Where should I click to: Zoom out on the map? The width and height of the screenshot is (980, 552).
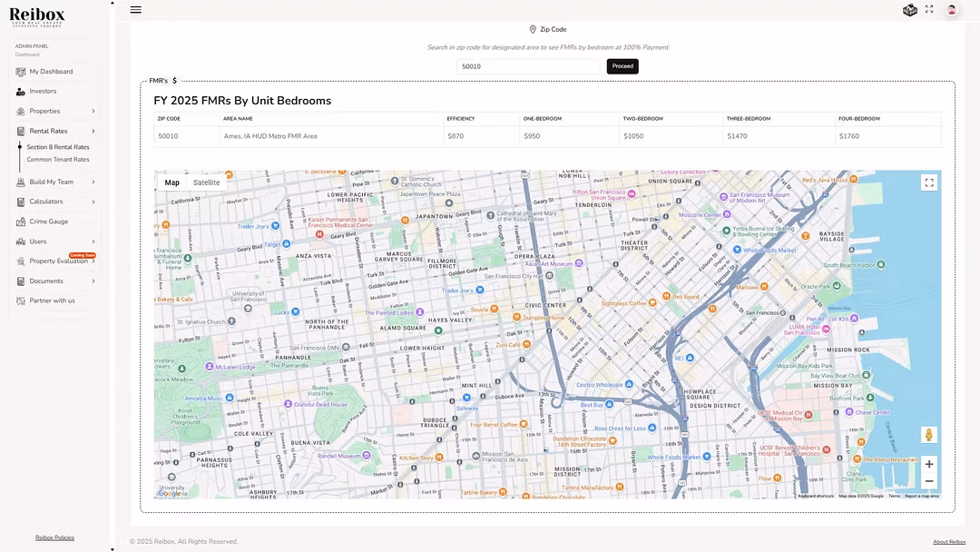(x=928, y=482)
